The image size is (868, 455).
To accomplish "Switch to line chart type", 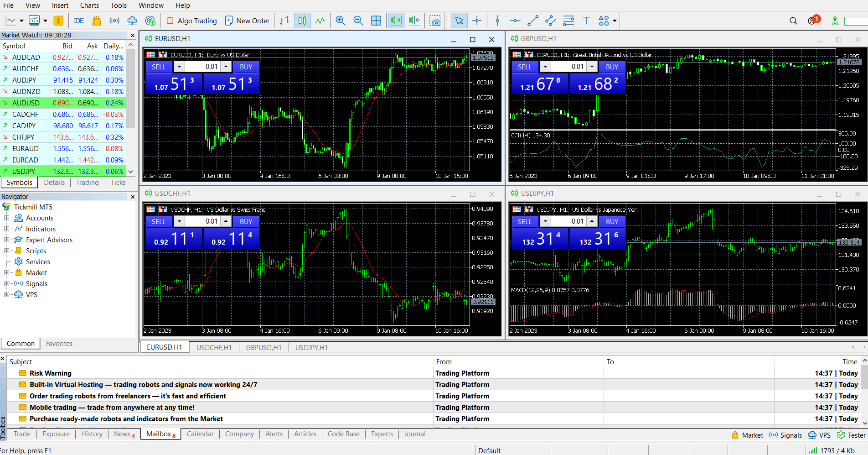I will [x=320, y=21].
